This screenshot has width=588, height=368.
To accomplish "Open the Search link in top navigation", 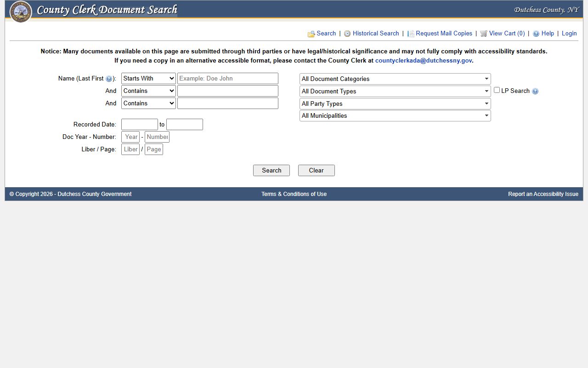I will pyautogui.click(x=326, y=34).
